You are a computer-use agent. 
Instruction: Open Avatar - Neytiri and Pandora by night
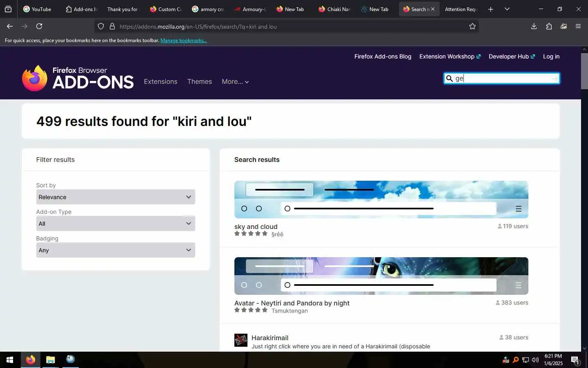292,303
